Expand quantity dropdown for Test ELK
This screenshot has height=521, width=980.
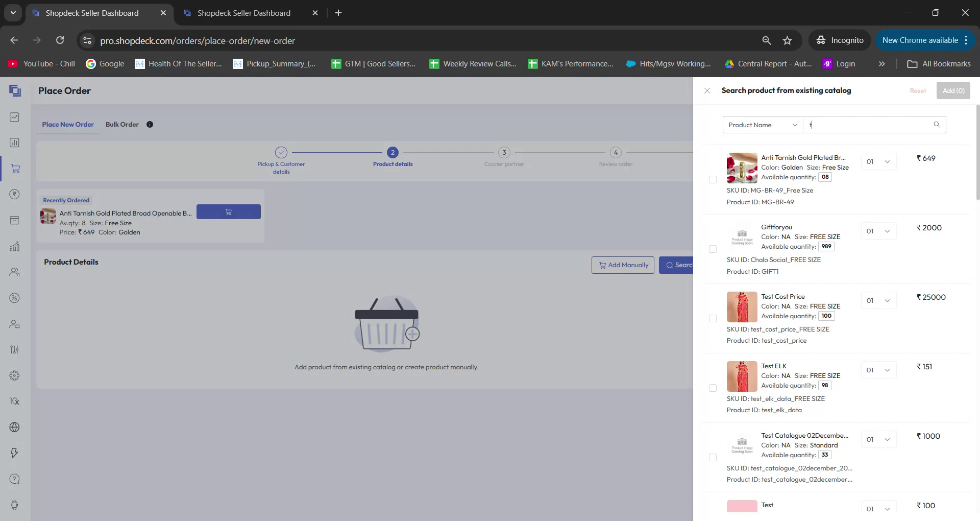tap(878, 370)
